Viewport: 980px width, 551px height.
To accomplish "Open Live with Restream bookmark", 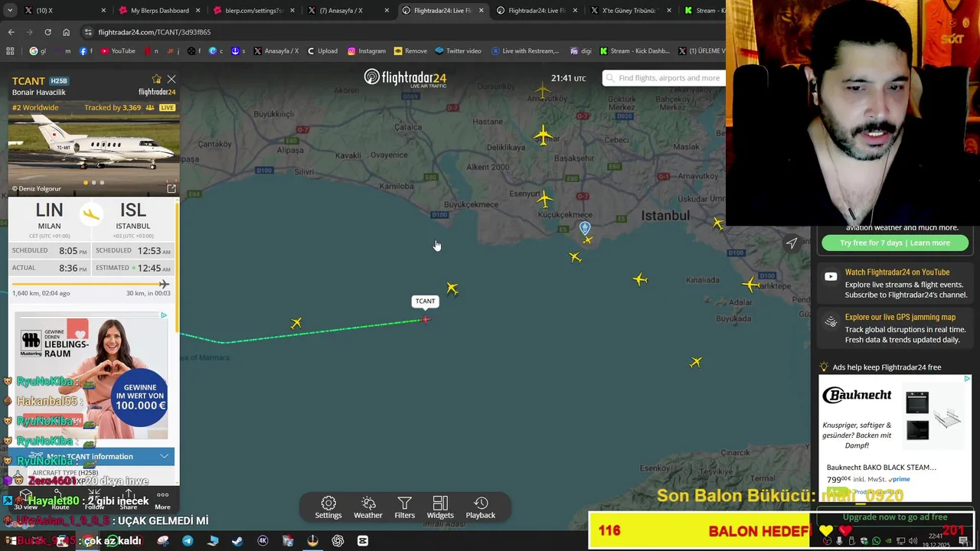I will point(526,51).
